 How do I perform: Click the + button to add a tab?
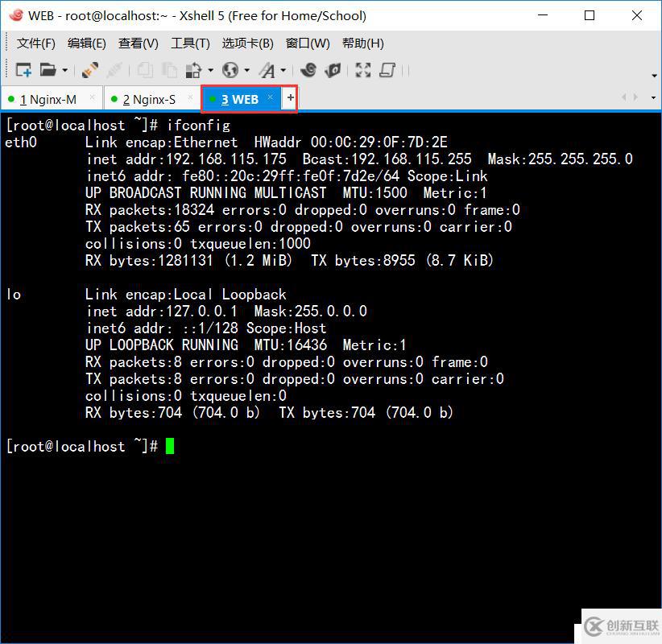coord(288,98)
